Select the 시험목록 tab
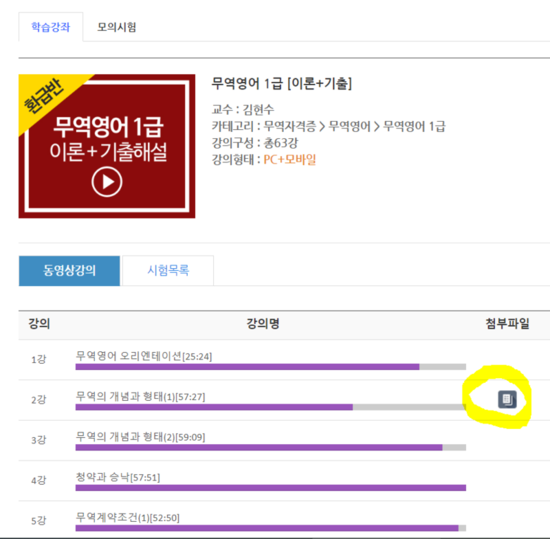This screenshot has height=539, width=550. (168, 271)
